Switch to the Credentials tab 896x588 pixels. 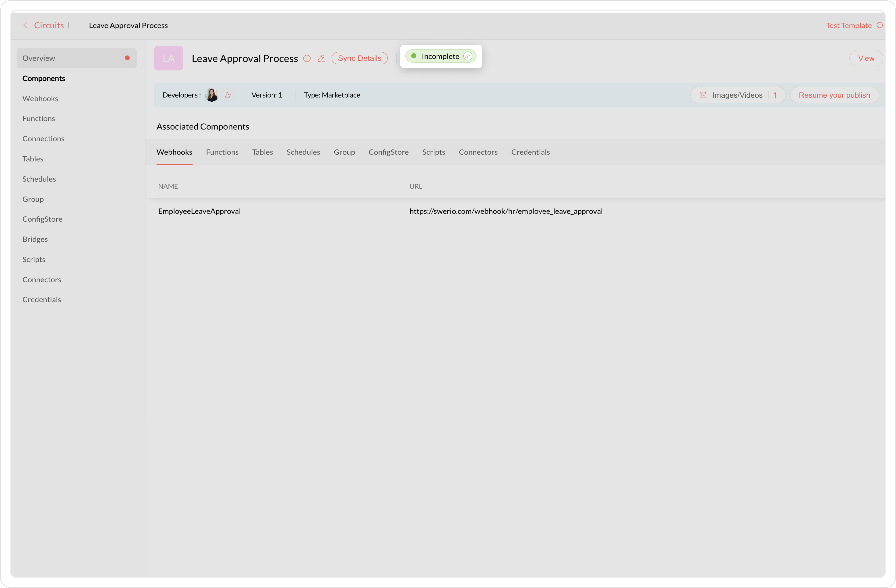click(x=531, y=152)
